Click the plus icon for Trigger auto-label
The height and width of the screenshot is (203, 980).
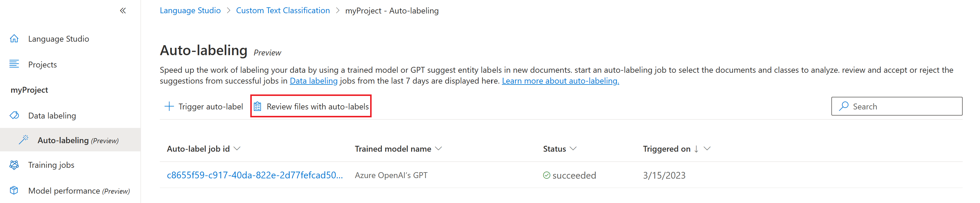169,106
